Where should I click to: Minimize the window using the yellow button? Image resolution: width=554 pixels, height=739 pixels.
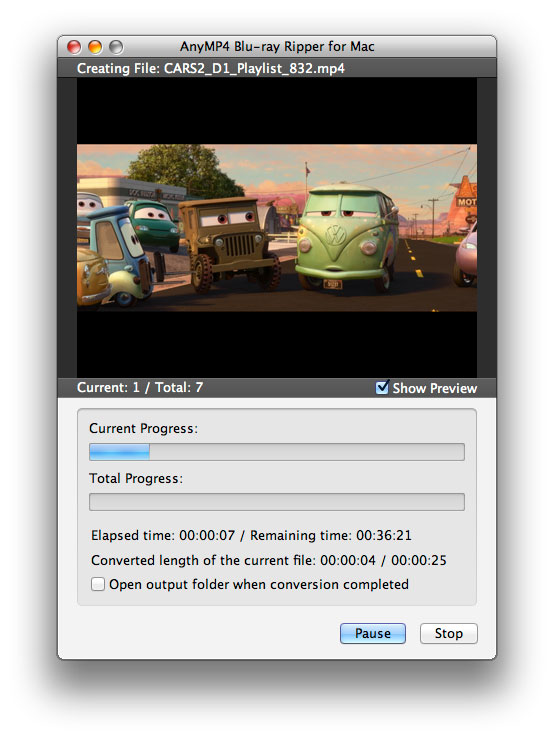95,47
